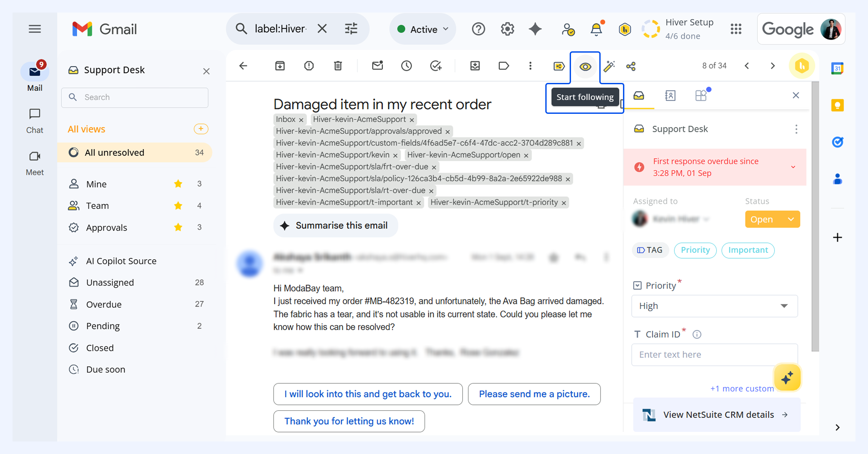The image size is (868, 454).
Task: Open View NetSuite CRM details
Action: [717, 415]
